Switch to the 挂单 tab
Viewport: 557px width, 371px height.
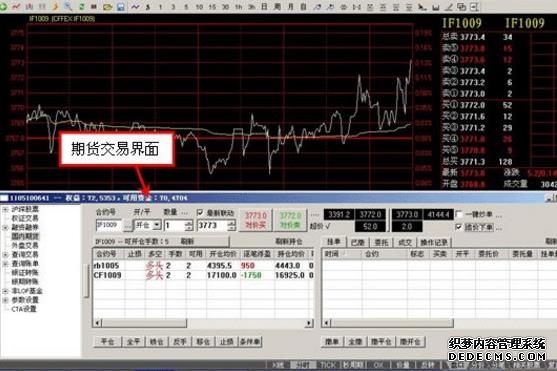pos(333,242)
